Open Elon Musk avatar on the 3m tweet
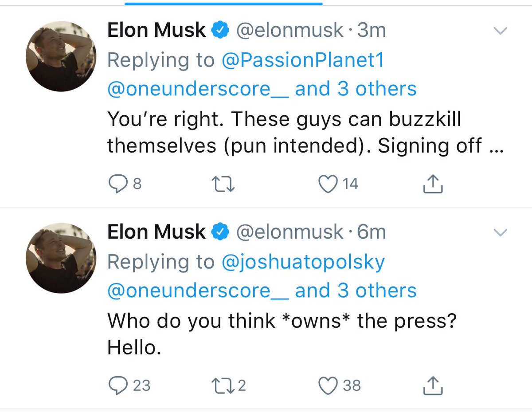The width and height of the screenshot is (532, 413). (x=61, y=56)
